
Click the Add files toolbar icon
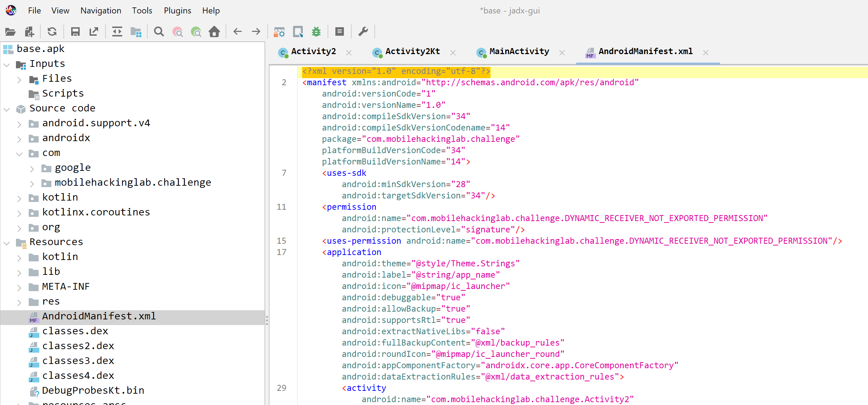[x=29, y=32]
